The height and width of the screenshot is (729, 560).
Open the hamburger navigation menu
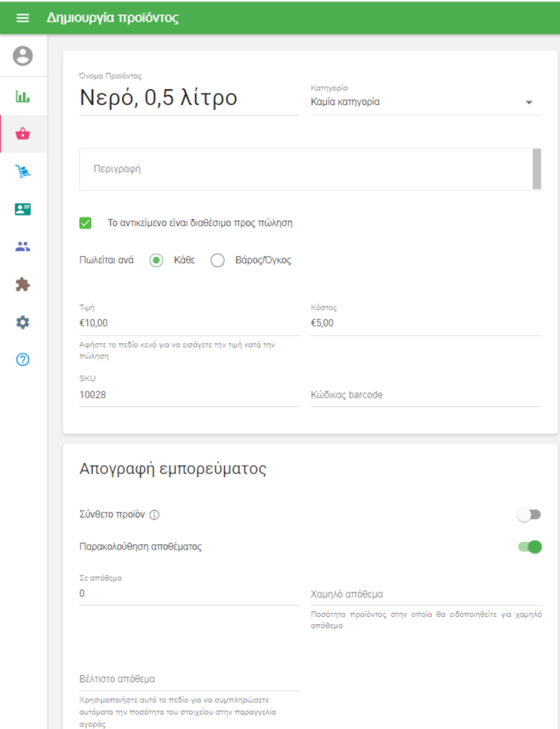(x=22, y=18)
